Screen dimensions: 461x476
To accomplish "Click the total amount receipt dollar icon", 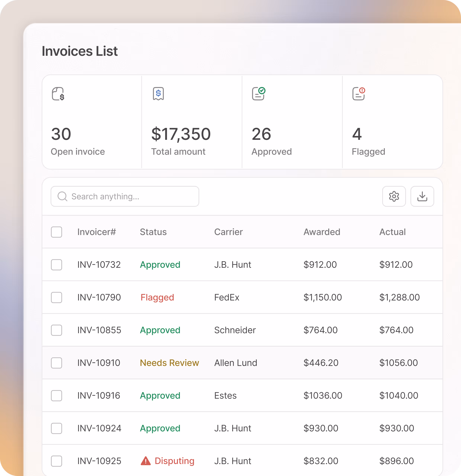I will (x=158, y=94).
